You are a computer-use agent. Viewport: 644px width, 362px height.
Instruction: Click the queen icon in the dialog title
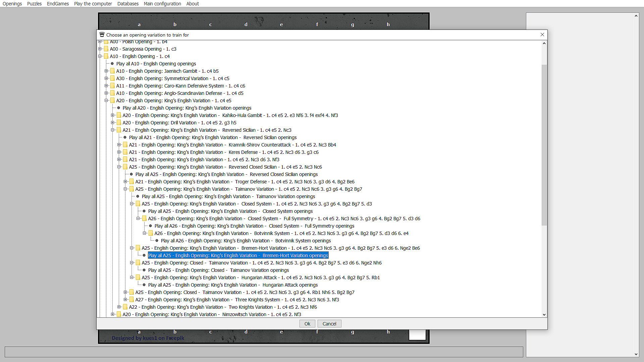pos(102,35)
